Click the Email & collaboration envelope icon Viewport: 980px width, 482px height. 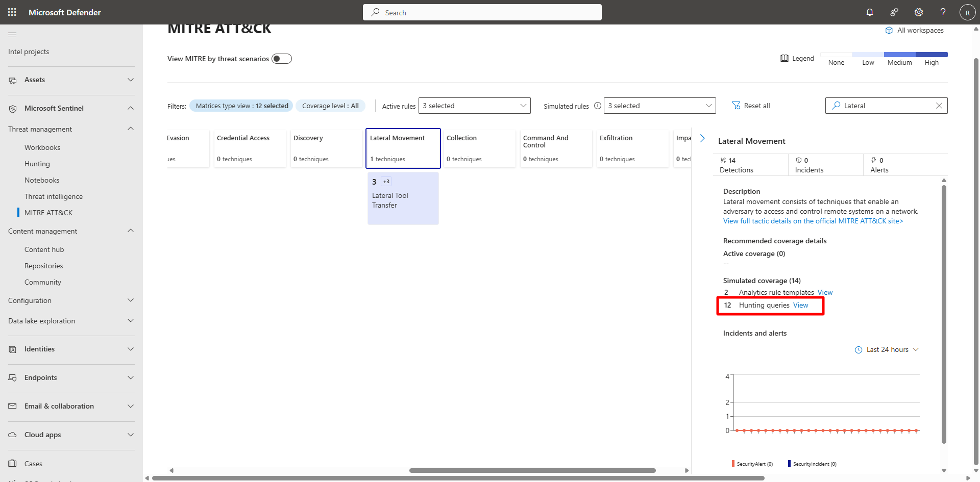(13, 407)
